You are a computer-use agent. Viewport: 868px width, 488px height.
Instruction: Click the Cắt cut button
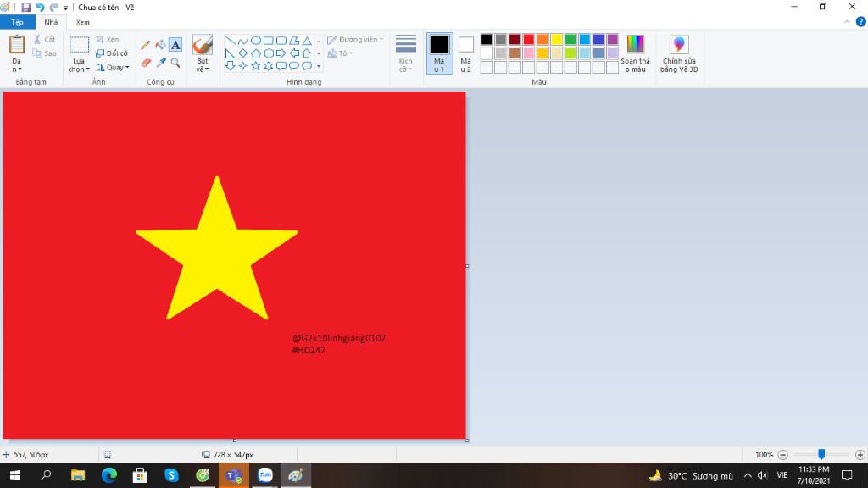coord(44,39)
